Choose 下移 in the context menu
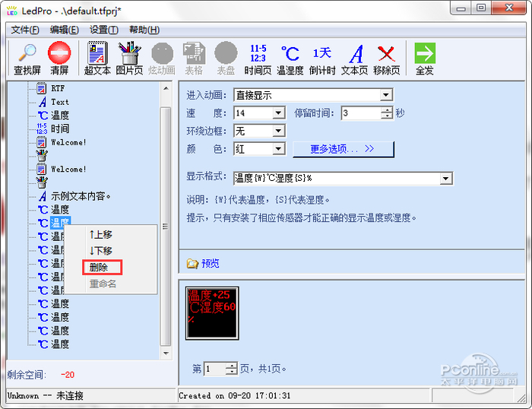 point(101,251)
